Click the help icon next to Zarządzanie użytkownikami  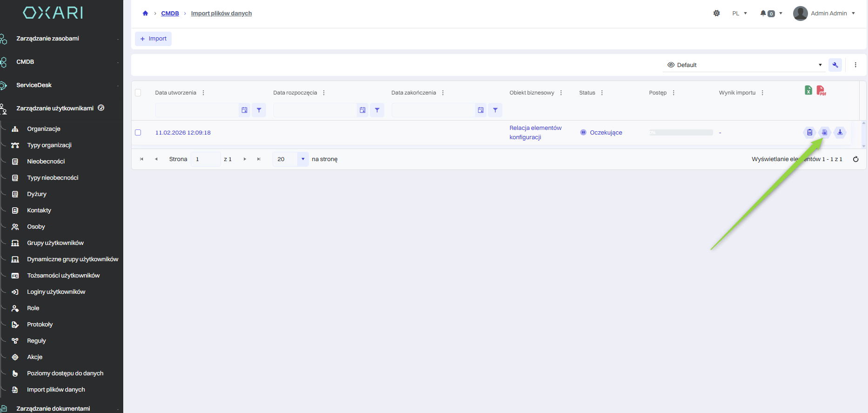click(x=101, y=108)
